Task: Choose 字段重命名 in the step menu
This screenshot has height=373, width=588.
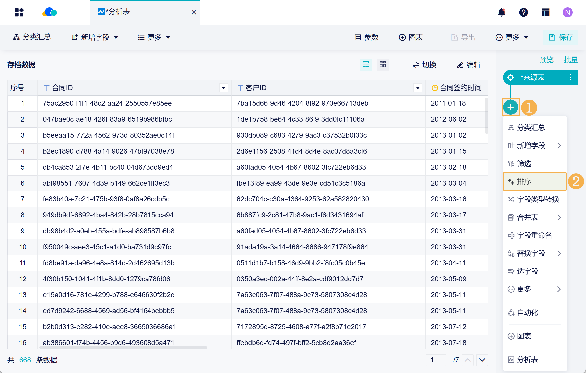Action: pos(535,235)
